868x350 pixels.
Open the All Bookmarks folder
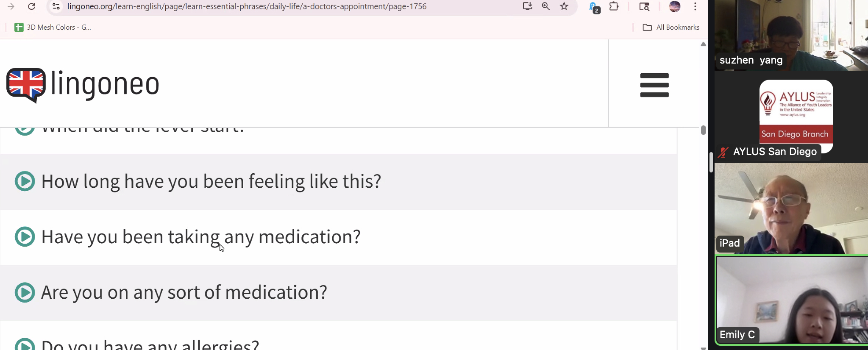coord(671,27)
